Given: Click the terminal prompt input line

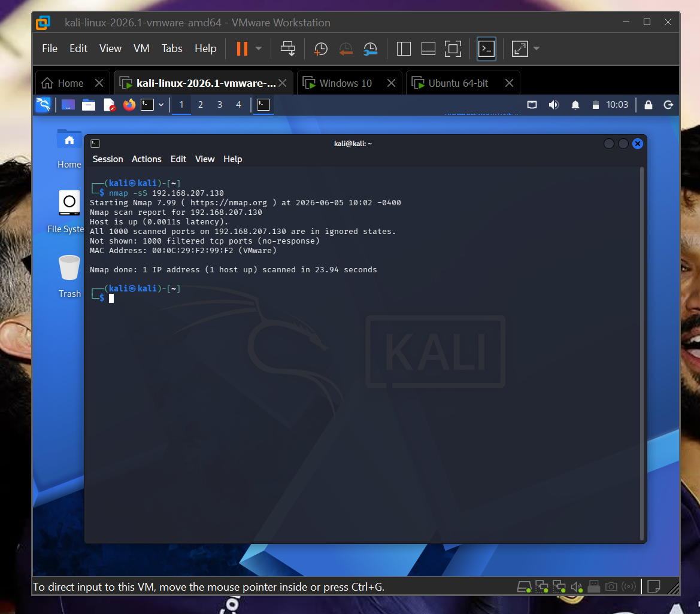Looking at the screenshot, I should click(364, 298).
